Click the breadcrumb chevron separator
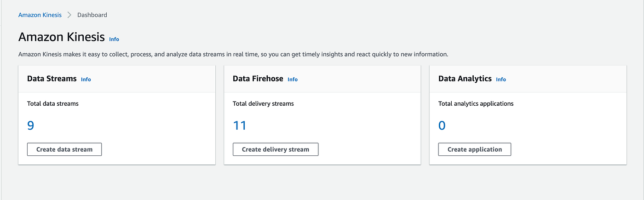The width and height of the screenshot is (644, 200). coord(69,15)
